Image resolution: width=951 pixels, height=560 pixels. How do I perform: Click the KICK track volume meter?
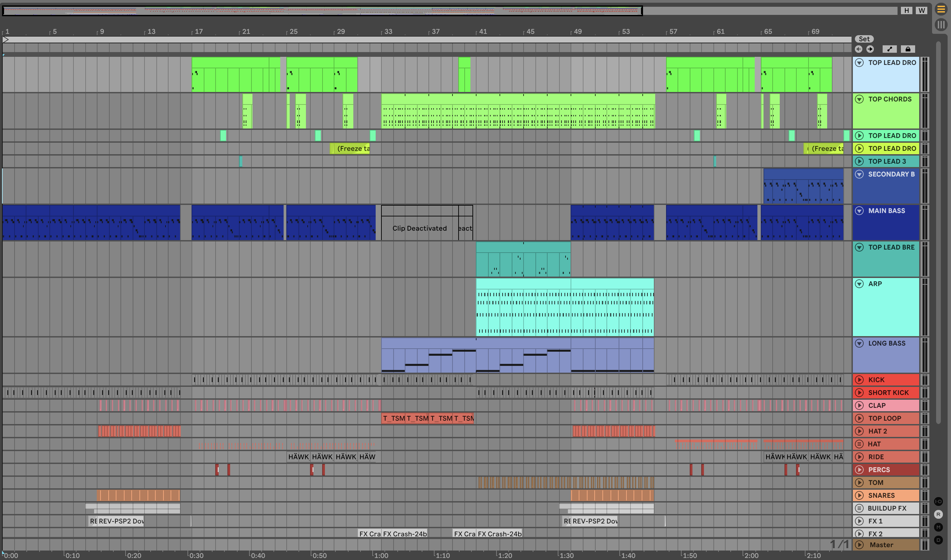click(x=925, y=380)
